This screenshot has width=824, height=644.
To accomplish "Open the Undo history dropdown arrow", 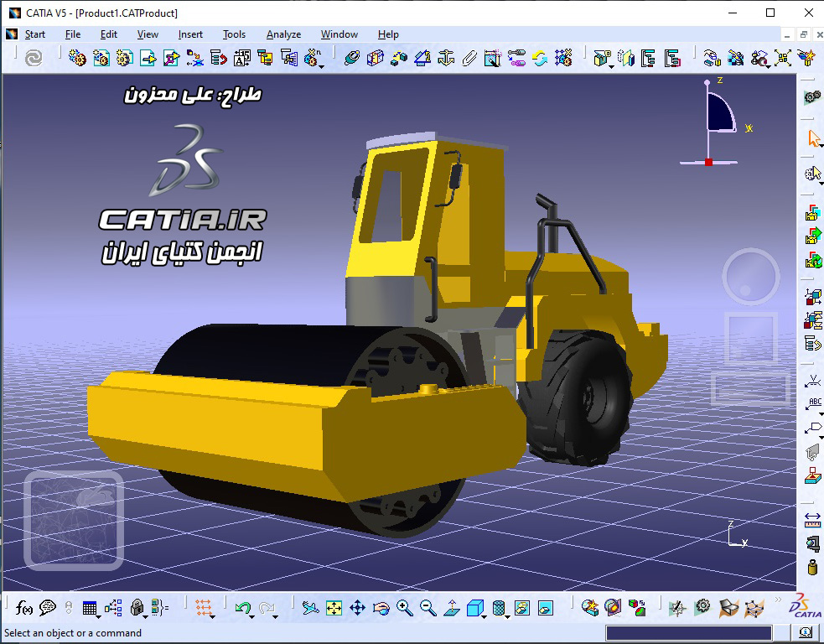I will click(x=251, y=615).
